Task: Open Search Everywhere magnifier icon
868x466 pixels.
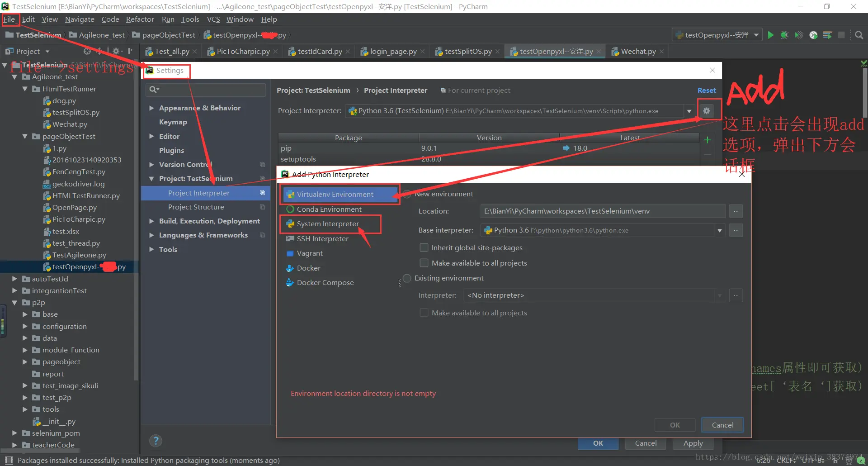Action: click(859, 35)
